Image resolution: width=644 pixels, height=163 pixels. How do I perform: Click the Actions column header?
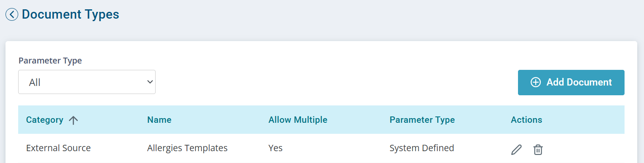tap(526, 120)
